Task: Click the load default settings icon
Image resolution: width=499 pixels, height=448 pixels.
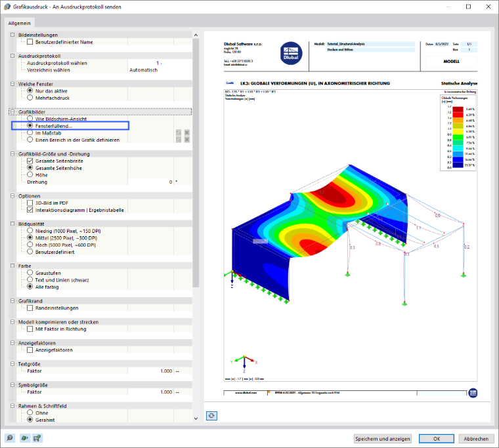Action: click(24, 438)
